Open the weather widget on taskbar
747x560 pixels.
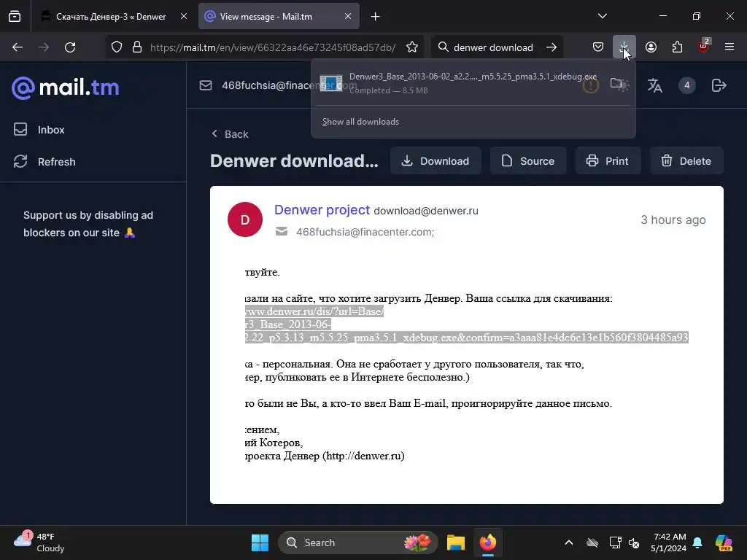click(x=39, y=542)
